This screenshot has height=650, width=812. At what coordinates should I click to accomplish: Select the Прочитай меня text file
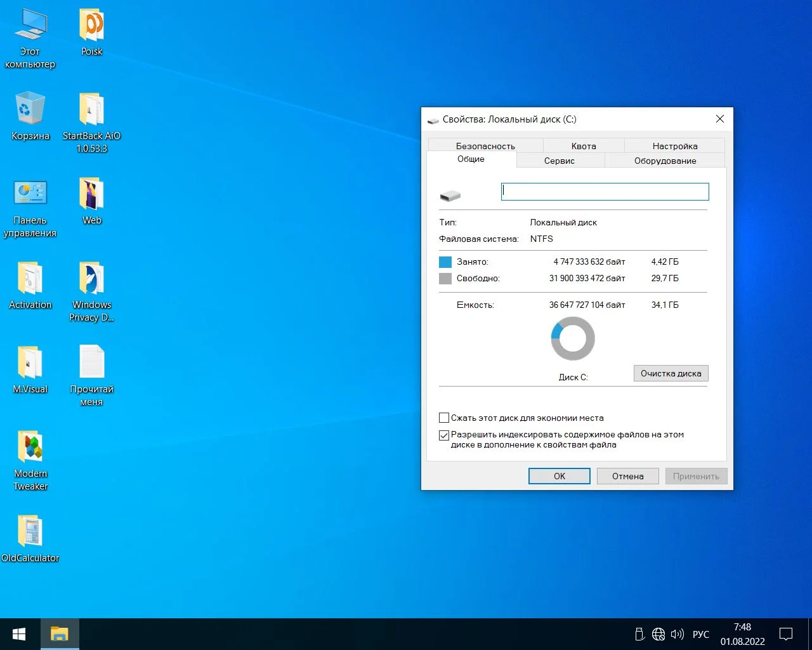point(91,376)
